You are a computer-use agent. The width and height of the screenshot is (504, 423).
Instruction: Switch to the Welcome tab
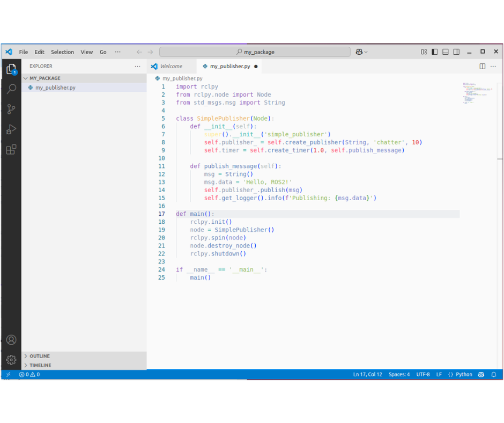(x=171, y=67)
